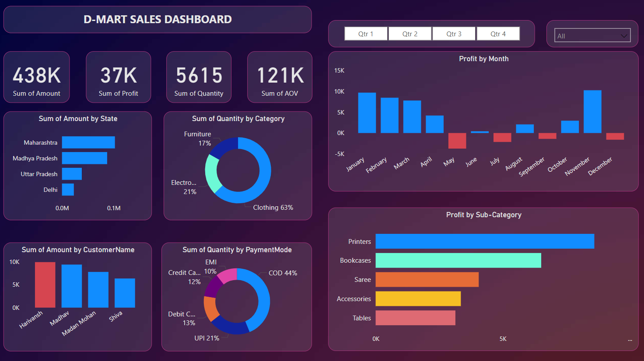This screenshot has width=644, height=361.
Task: Select the Shiva customer bar
Action: point(125,293)
